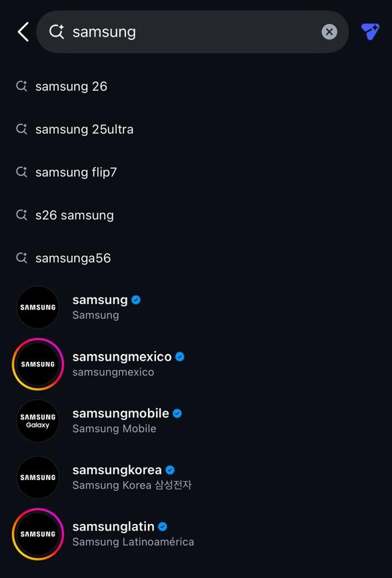The height and width of the screenshot is (578, 392).
Task: Tap the magnifying glass search icon
Action: [56, 31]
